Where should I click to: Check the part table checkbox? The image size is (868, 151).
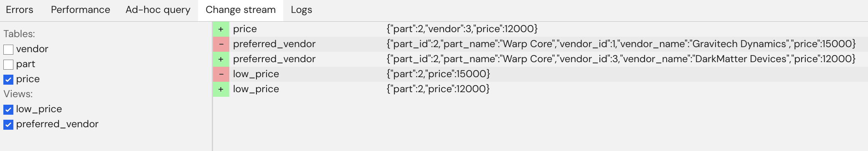tap(8, 65)
